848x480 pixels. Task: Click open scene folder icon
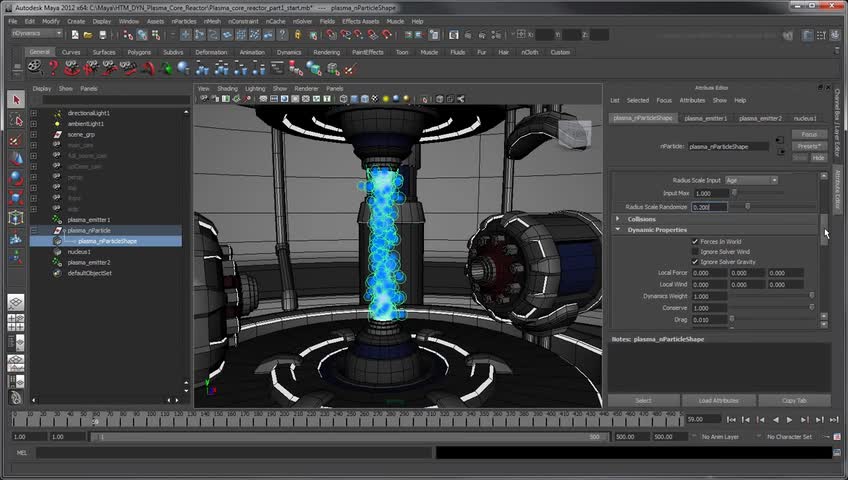coord(88,35)
